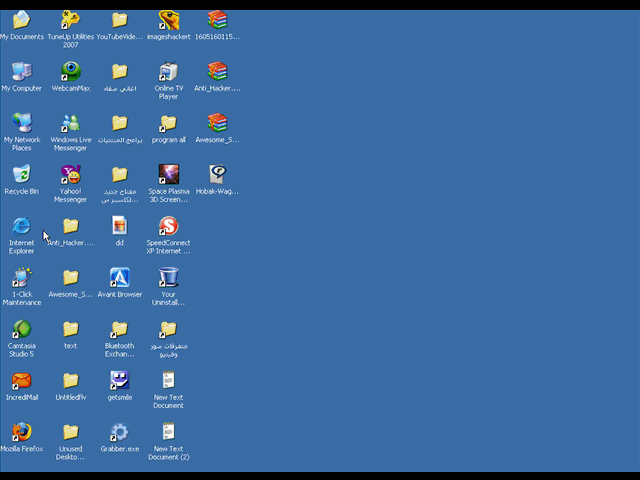Click the TuneUp Utilities 2007 icon
Viewport: 640px width, 480px height.
click(x=71, y=20)
